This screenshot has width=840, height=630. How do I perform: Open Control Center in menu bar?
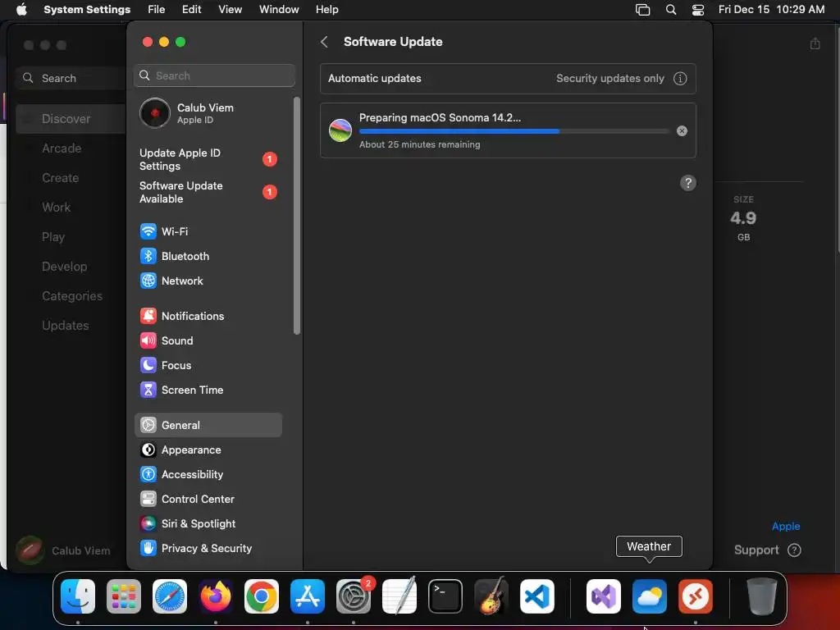[x=698, y=10]
